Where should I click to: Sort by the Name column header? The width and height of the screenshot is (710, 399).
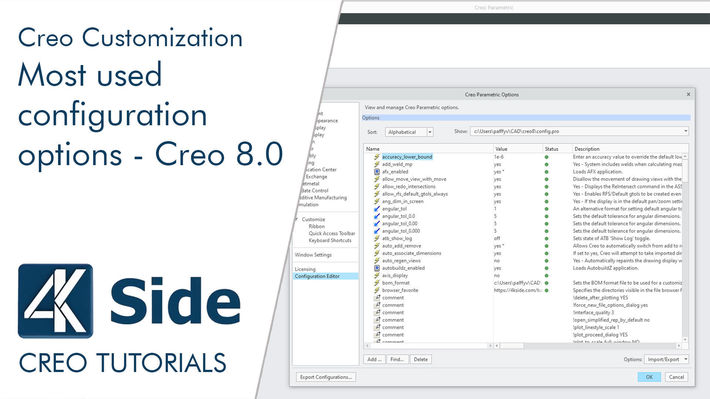(x=429, y=149)
